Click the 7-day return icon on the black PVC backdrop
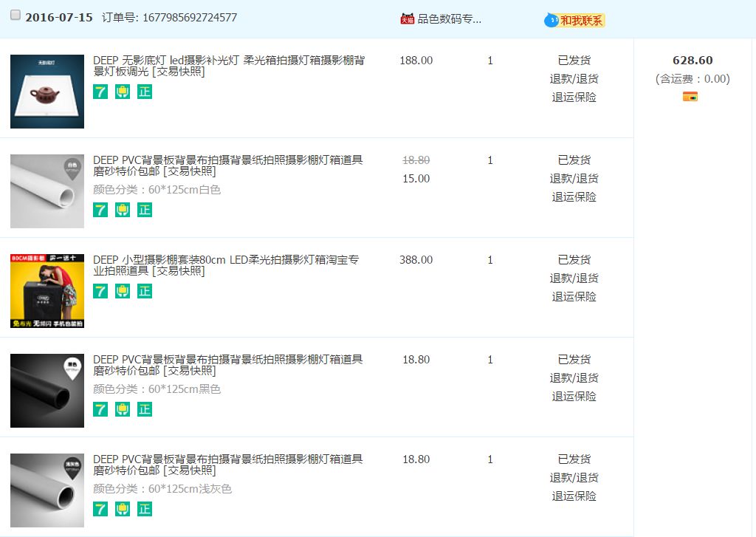The width and height of the screenshot is (756, 537). pos(100,409)
